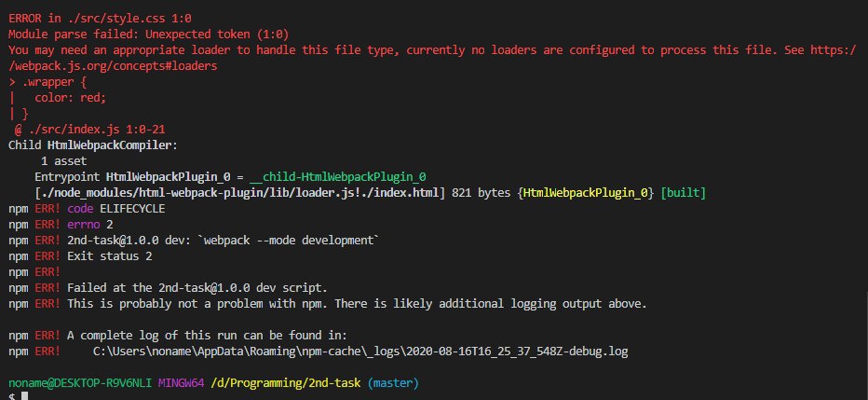The image size is (868, 400).
Task: Click 'Child HtmlWebpackCompiler:' text
Action: click(94, 145)
